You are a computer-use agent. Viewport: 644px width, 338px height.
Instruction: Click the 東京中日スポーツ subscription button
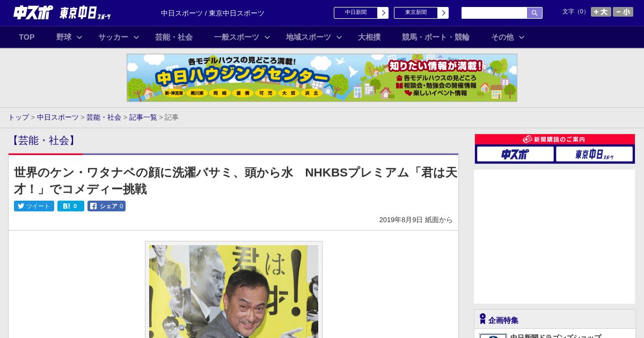click(x=594, y=155)
